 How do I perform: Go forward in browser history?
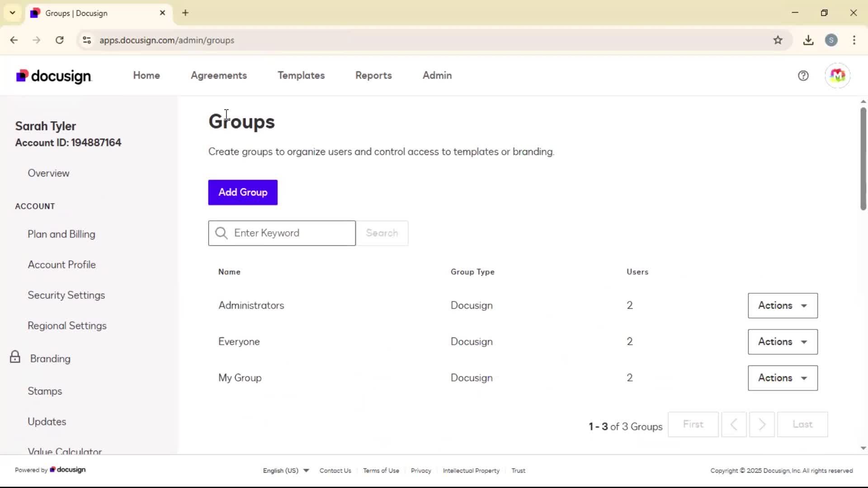coord(37,40)
